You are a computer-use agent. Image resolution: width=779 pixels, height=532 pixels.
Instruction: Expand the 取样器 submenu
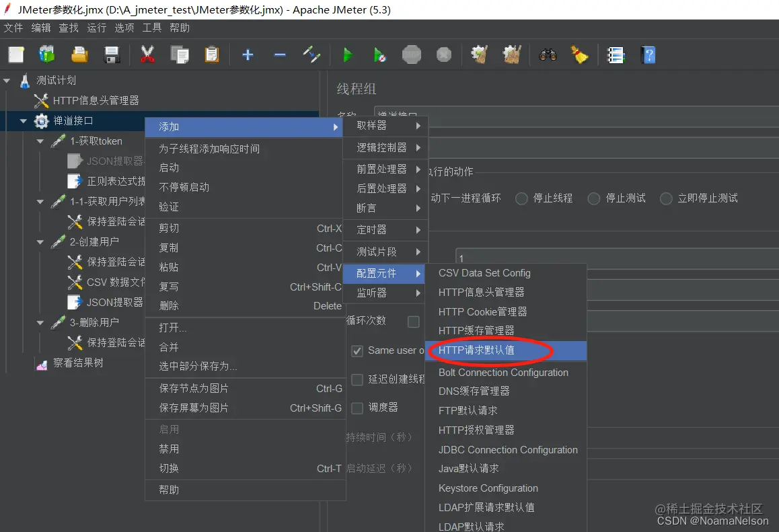383,125
